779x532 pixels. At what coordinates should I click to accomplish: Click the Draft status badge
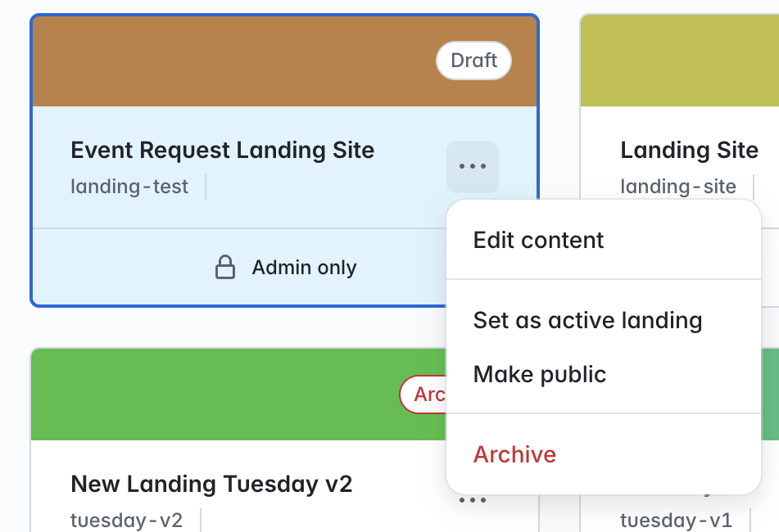click(474, 61)
